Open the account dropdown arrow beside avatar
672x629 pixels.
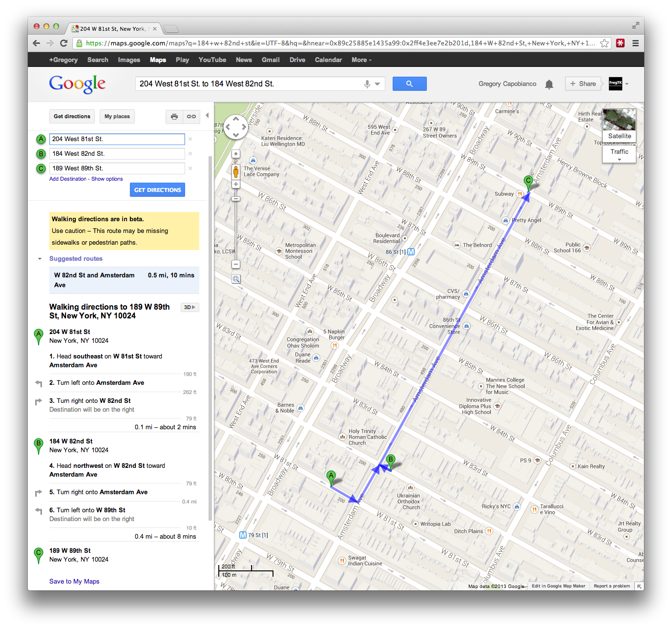click(x=627, y=84)
